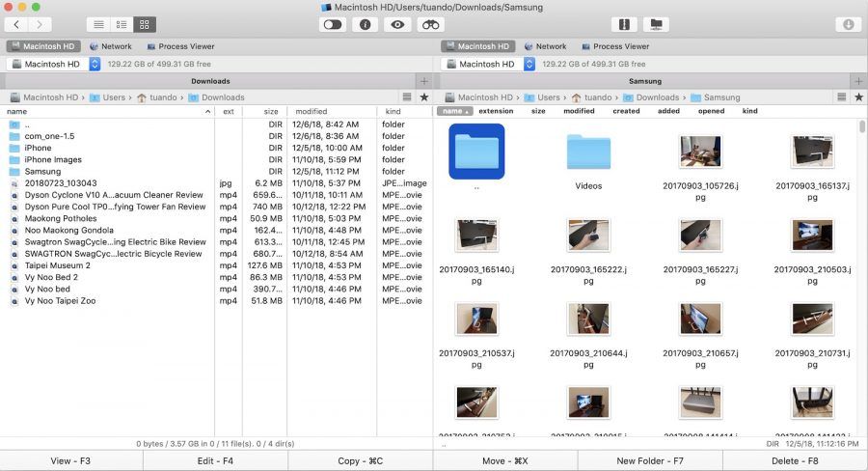Click favorites star in right panel
Image resolution: width=868 pixels, height=471 pixels.
(858, 97)
